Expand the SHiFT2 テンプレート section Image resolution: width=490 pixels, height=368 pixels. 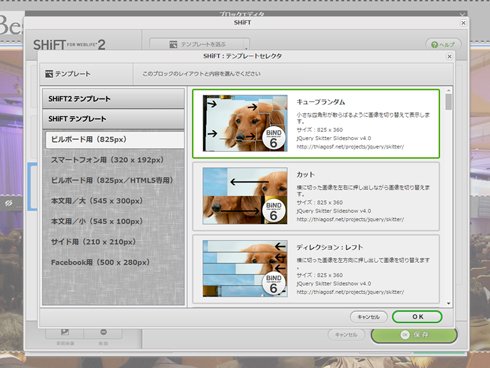pyautogui.click(x=113, y=99)
